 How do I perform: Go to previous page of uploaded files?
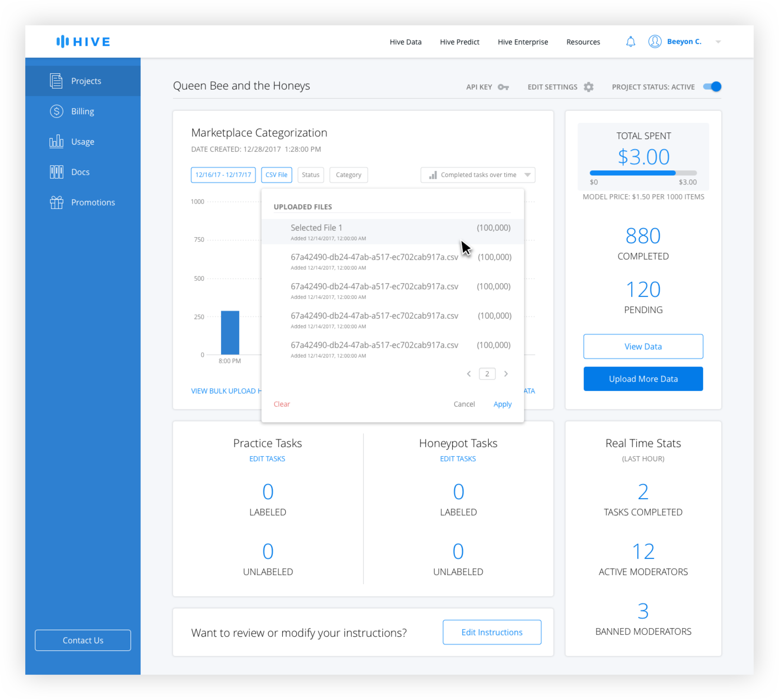pyautogui.click(x=469, y=374)
